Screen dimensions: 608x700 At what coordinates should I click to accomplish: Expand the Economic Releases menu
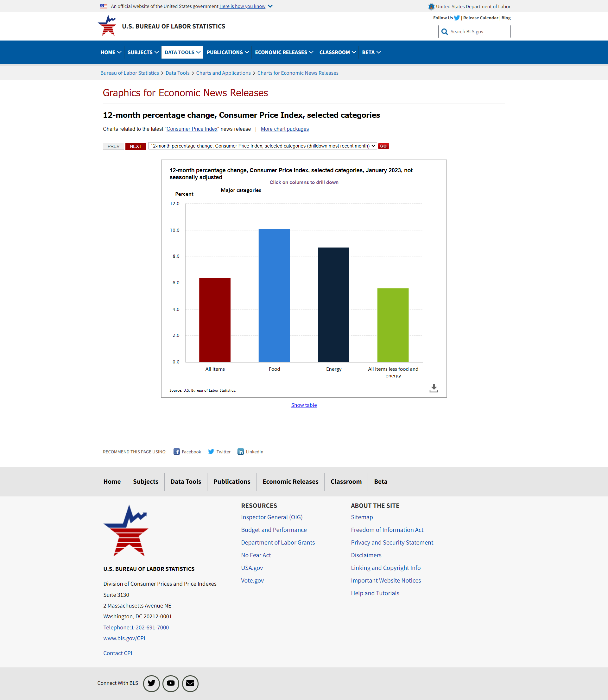[x=284, y=52]
